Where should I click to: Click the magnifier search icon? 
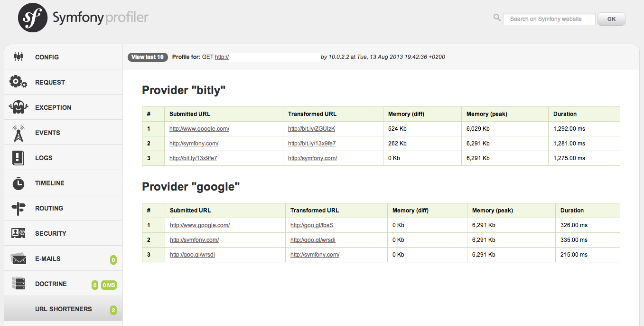click(x=497, y=18)
